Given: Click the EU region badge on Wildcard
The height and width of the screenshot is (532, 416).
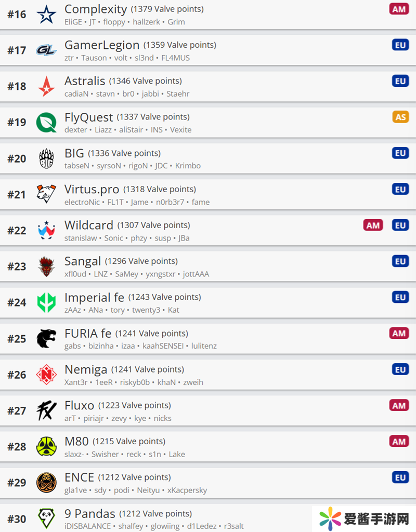Looking at the screenshot, I should [x=400, y=225].
